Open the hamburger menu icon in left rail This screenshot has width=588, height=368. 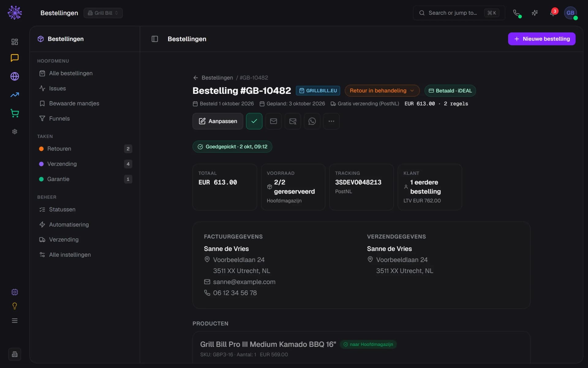[x=14, y=321]
